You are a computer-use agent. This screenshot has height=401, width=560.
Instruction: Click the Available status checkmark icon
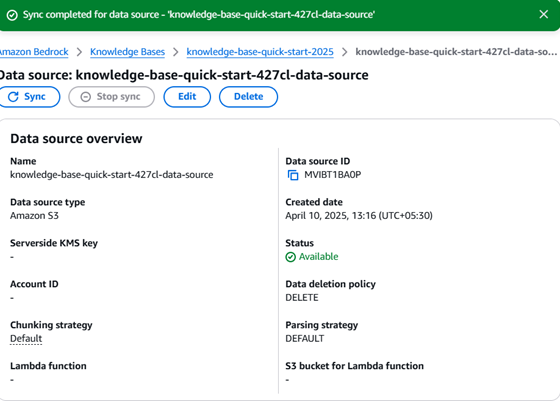(x=290, y=257)
